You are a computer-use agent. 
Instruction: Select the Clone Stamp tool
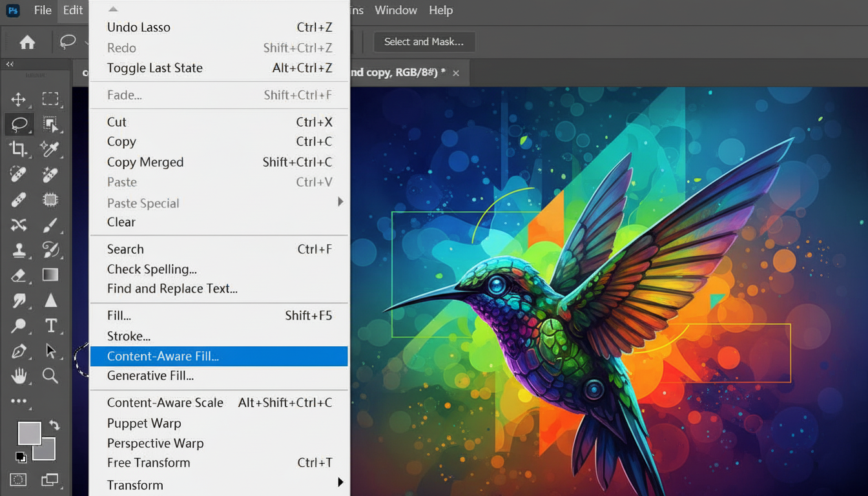point(18,250)
